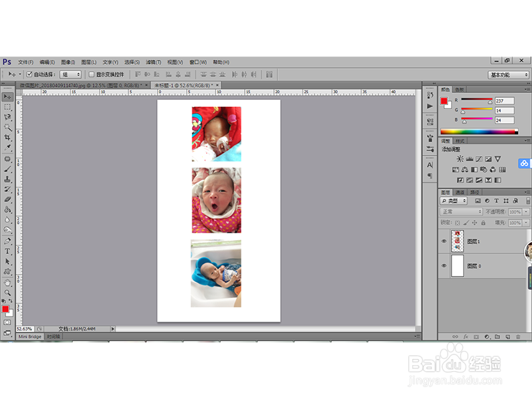This screenshot has height=399, width=532.
Task: Toggle lock transparent pixels
Action: 458,223
